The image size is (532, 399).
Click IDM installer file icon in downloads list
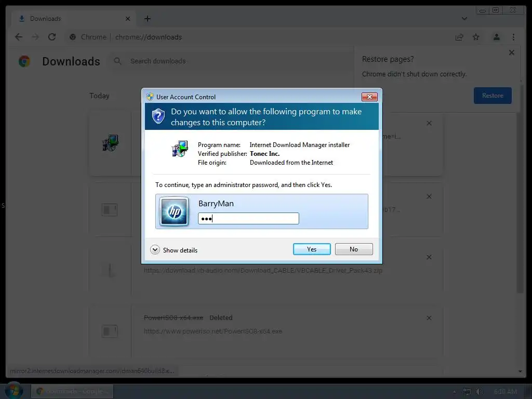point(110,143)
